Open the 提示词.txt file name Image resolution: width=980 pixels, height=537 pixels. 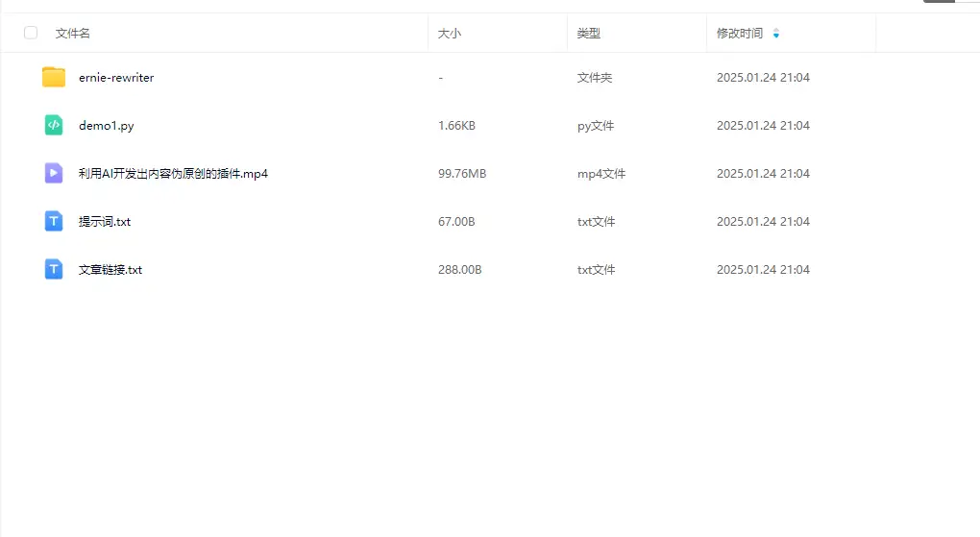(105, 222)
